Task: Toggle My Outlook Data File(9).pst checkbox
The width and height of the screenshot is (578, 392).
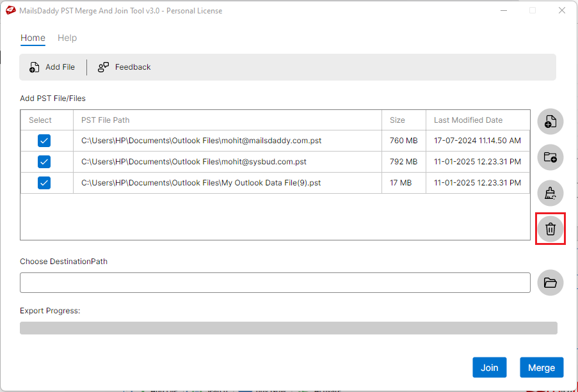Action: pyautogui.click(x=44, y=183)
